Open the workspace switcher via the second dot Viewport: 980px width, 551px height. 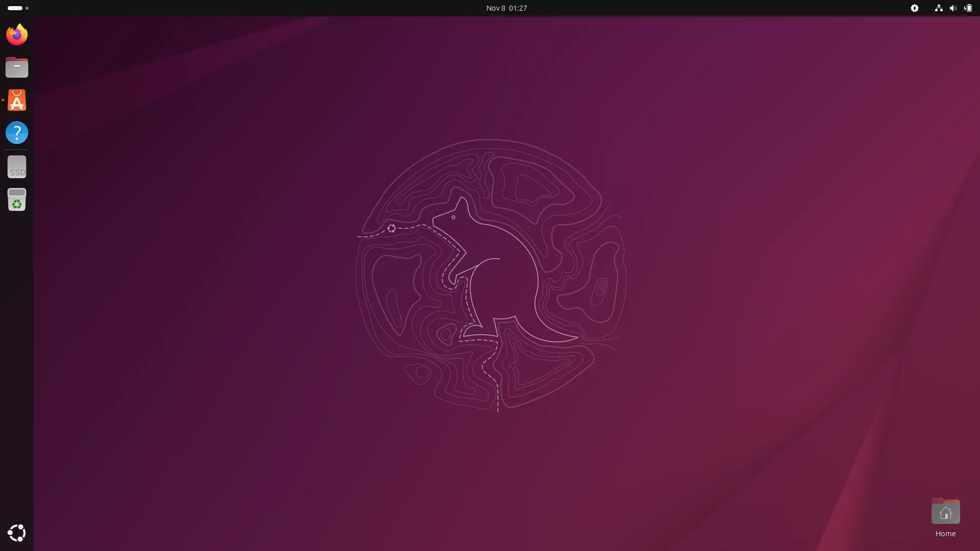(x=27, y=8)
